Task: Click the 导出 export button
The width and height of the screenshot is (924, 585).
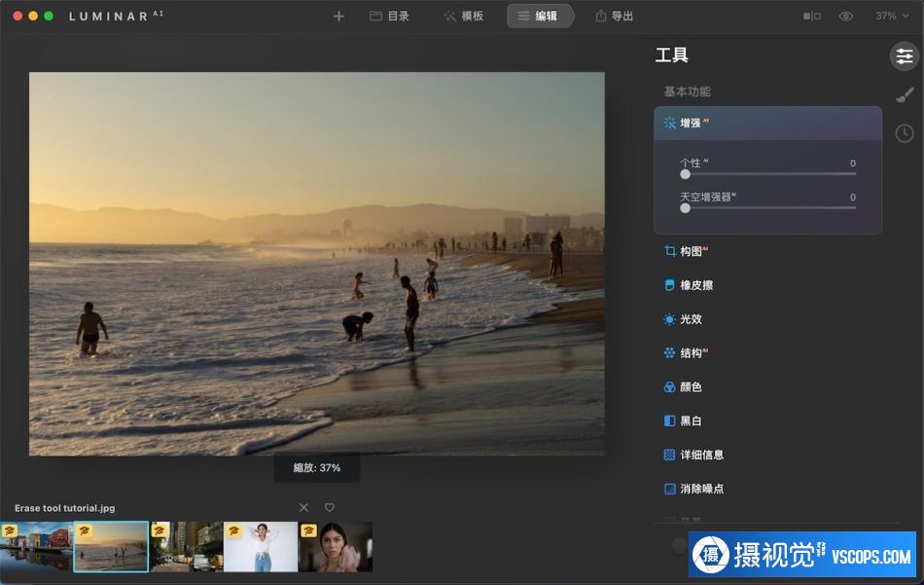Action: click(614, 17)
